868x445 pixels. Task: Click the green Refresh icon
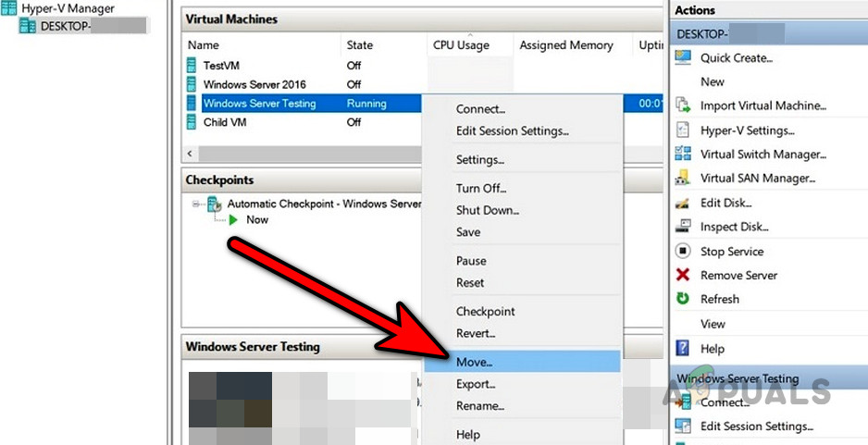tap(683, 299)
